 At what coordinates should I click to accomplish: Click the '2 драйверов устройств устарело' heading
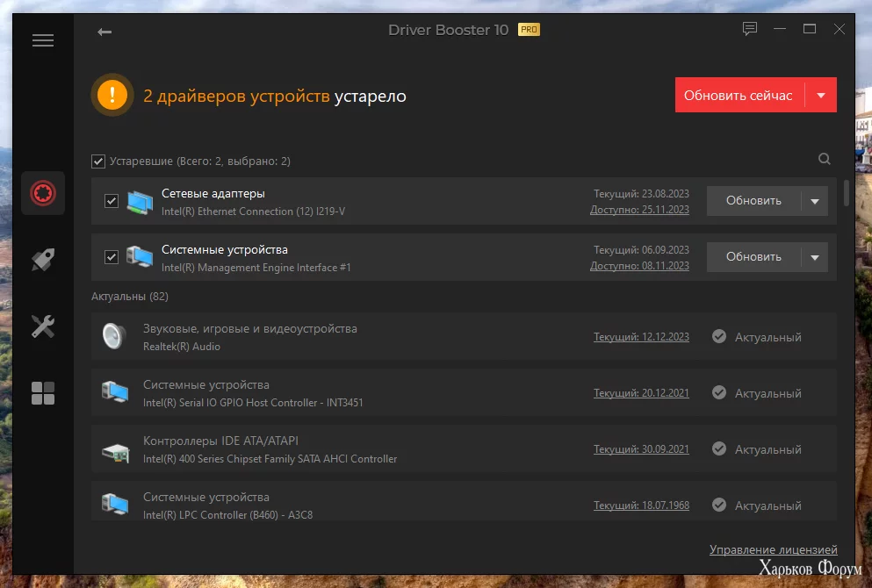(275, 97)
